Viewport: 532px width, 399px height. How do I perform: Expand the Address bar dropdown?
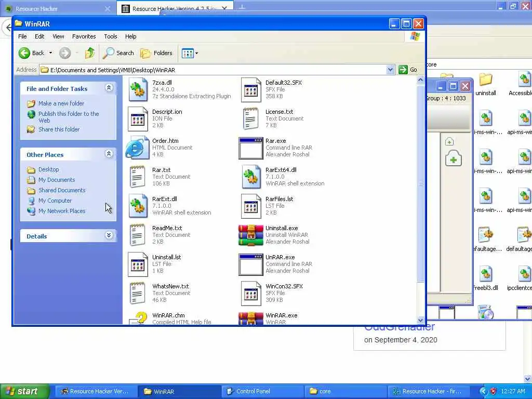(x=390, y=70)
